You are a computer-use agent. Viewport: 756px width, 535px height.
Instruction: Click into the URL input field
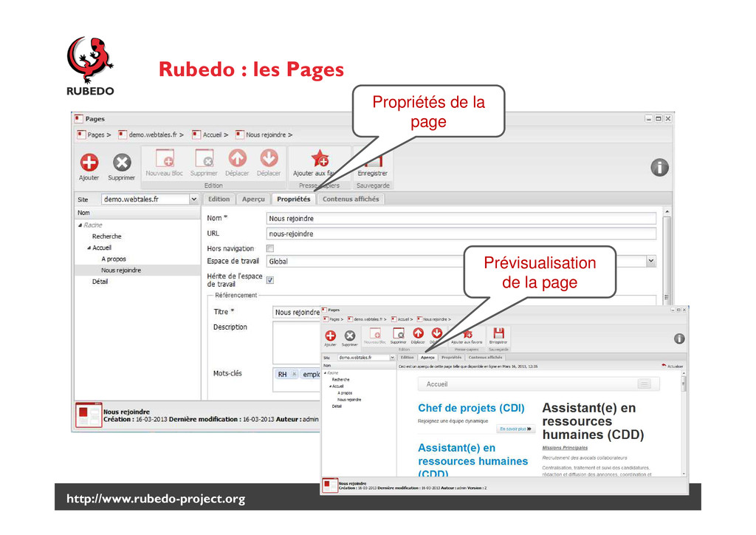(461, 234)
